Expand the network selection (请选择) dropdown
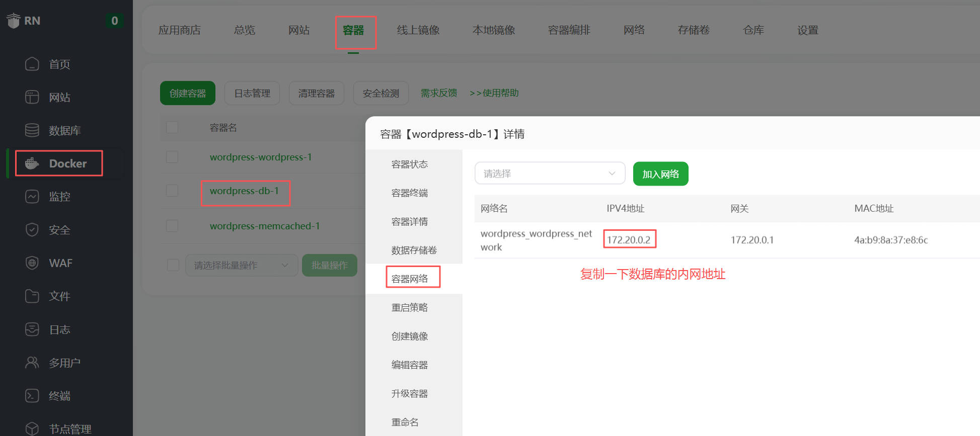980x436 pixels. (x=550, y=173)
